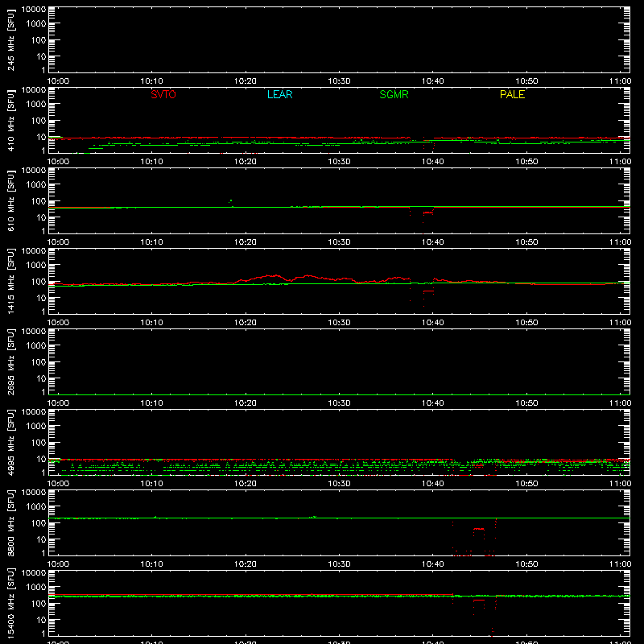Click 10:40 tick under the 410 MHz panel
This screenshot has width=644, height=644.
(x=432, y=162)
